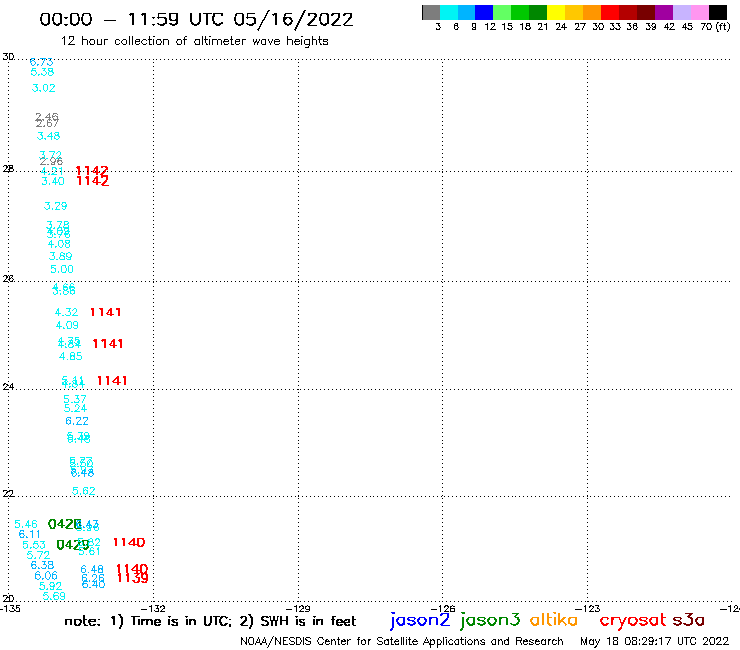Click the latitude 20 axis label
The image size is (740, 650).
8,599
